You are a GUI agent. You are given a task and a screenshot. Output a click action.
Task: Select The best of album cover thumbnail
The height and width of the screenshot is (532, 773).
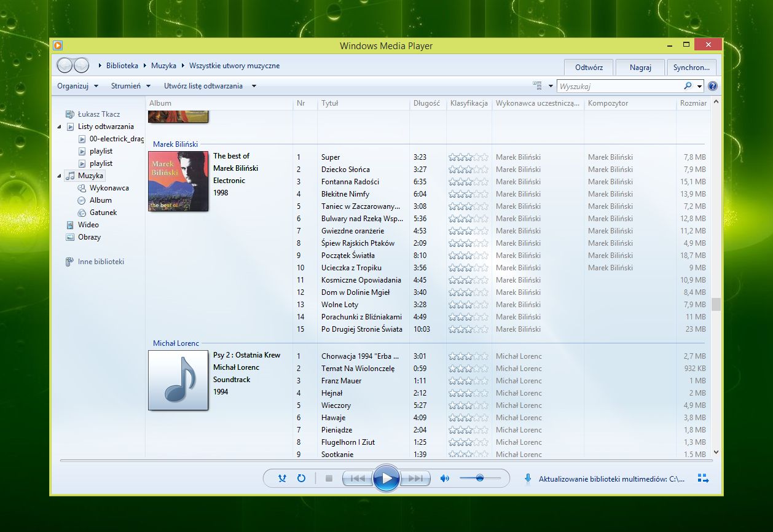tap(178, 181)
